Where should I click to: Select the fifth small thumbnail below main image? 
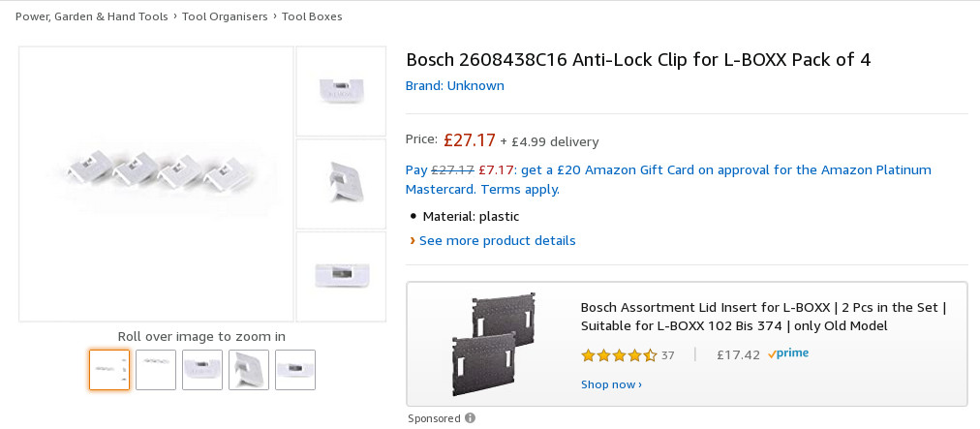[295, 370]
